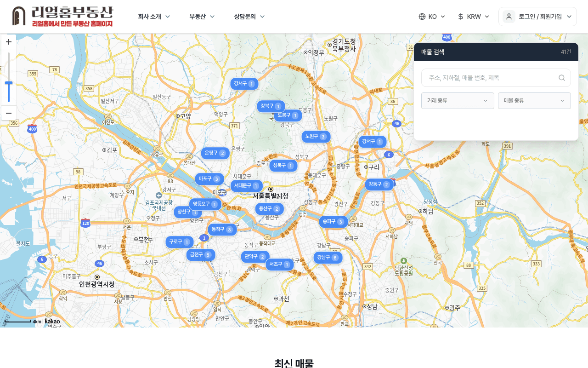
Task: Click the 로그인 / 회원가입 button
Action: [x=537, y=17]
